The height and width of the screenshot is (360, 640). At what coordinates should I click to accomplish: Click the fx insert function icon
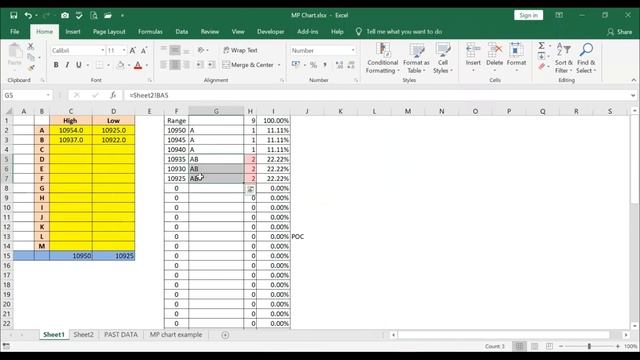(x=113, y=95)
